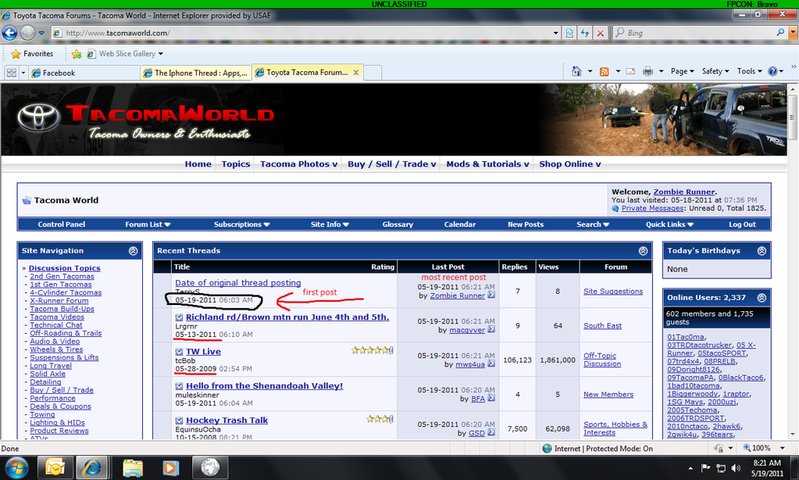Screen dimensions: 799x480
Task: Open Windows Explorer folder in taskbar
Action: point(132,467)
